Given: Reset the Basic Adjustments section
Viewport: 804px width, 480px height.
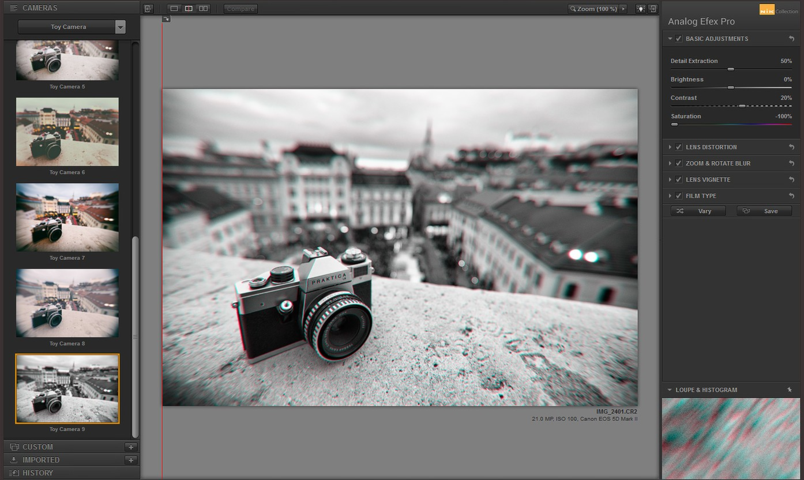Looking at the screenshot, I should pos(792,39).
